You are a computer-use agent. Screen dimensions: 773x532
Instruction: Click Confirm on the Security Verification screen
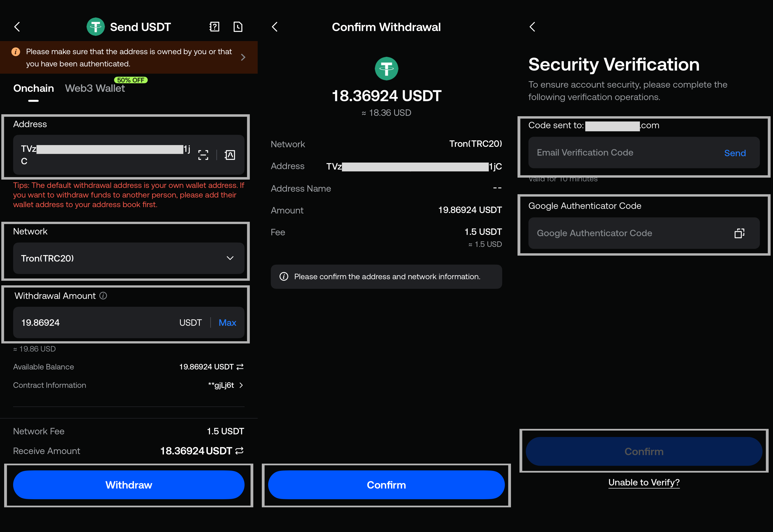coord(644,451)
